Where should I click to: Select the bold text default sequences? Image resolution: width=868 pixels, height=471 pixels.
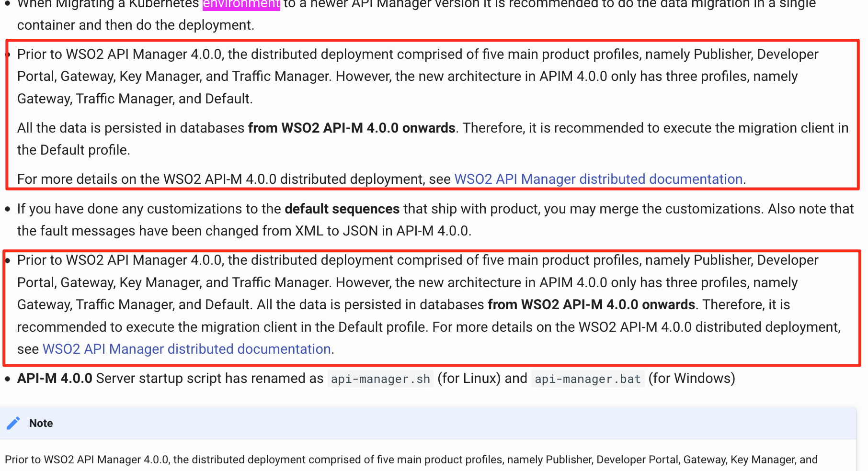point(342,209)
